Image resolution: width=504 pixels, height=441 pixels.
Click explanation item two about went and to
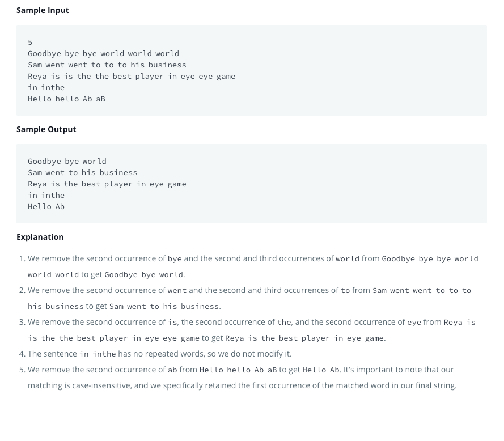tap(249, 298)
